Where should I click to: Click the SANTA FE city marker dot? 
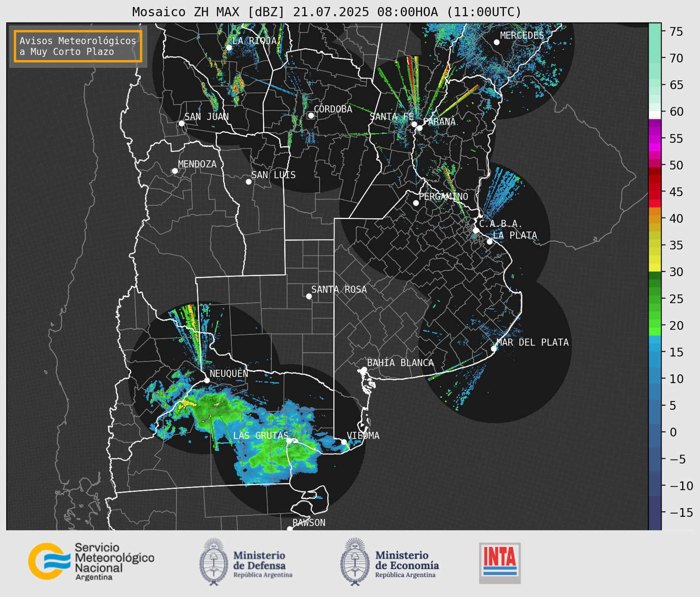(x=414, y=124)
